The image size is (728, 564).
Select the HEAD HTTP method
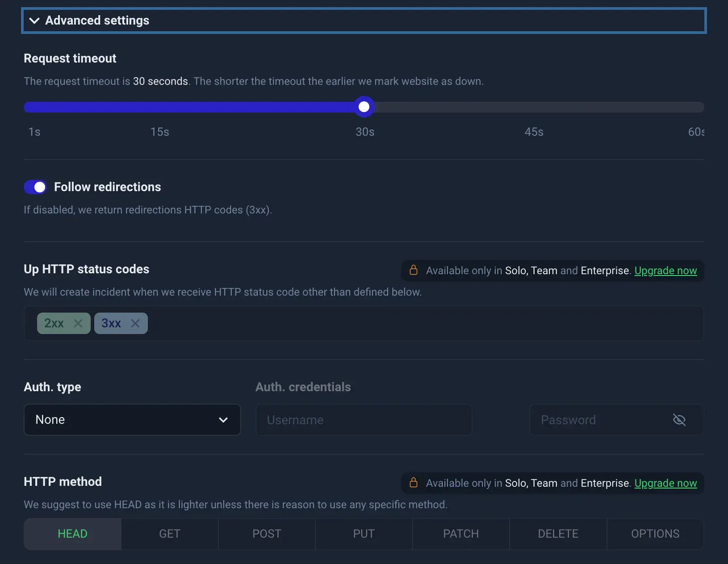(x=72, y=534)
